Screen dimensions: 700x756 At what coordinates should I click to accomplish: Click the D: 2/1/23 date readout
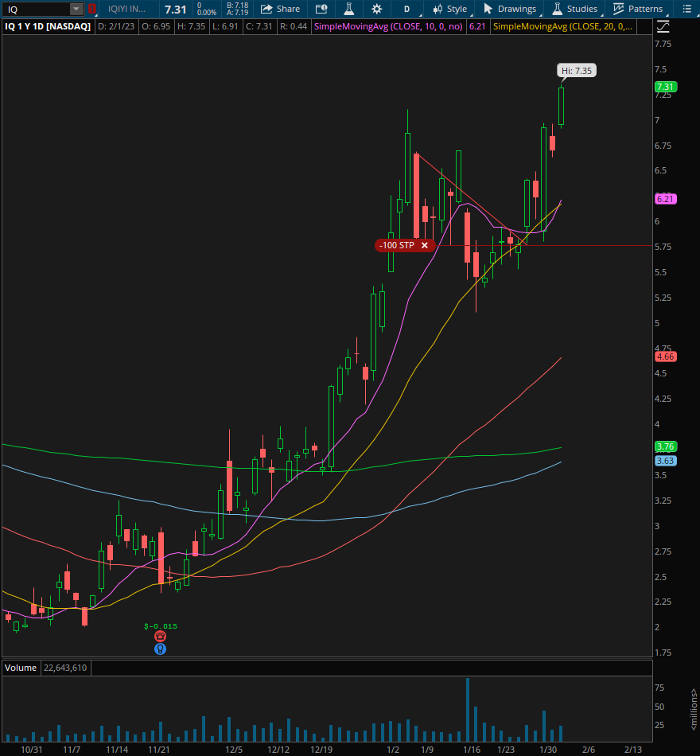[115, 26]
